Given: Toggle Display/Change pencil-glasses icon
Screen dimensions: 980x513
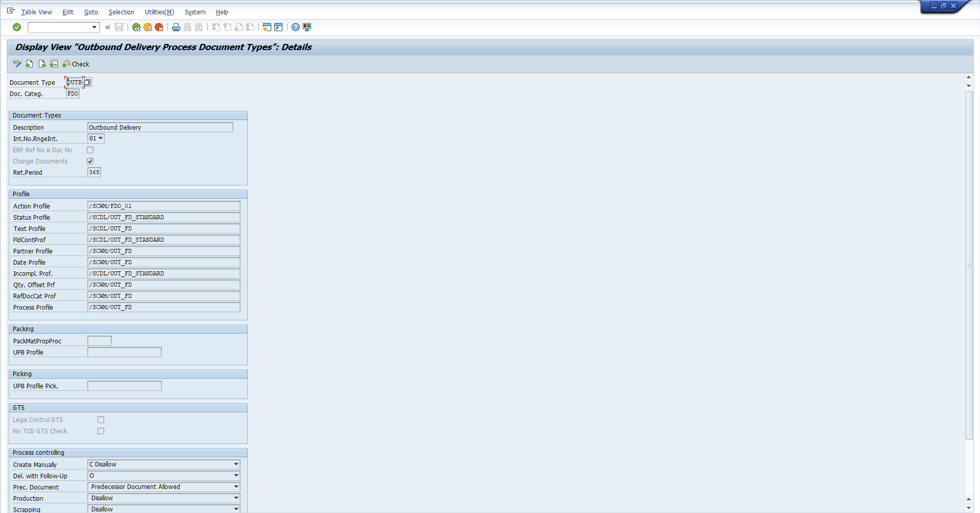Looking at the screenshot, I should tap(17, 64).
